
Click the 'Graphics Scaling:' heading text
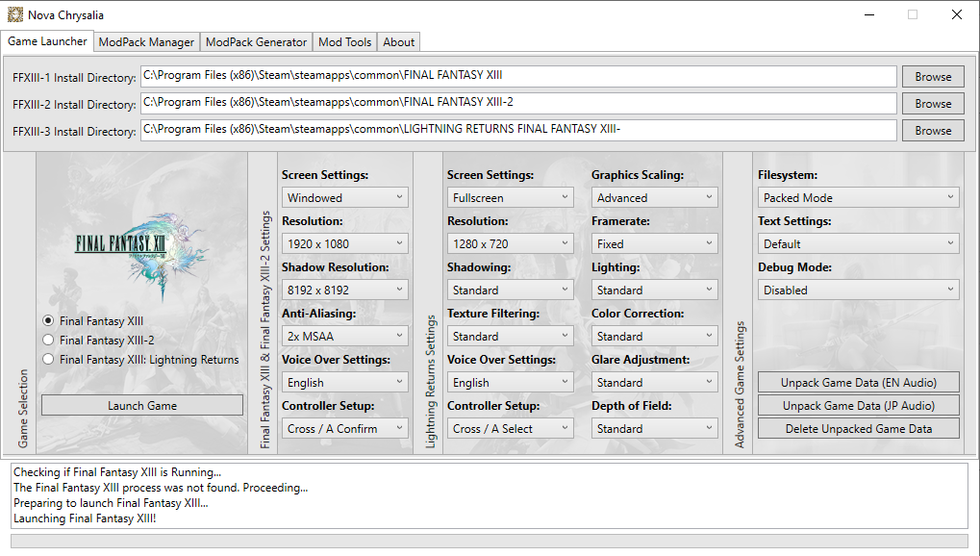tap(638, 175)
